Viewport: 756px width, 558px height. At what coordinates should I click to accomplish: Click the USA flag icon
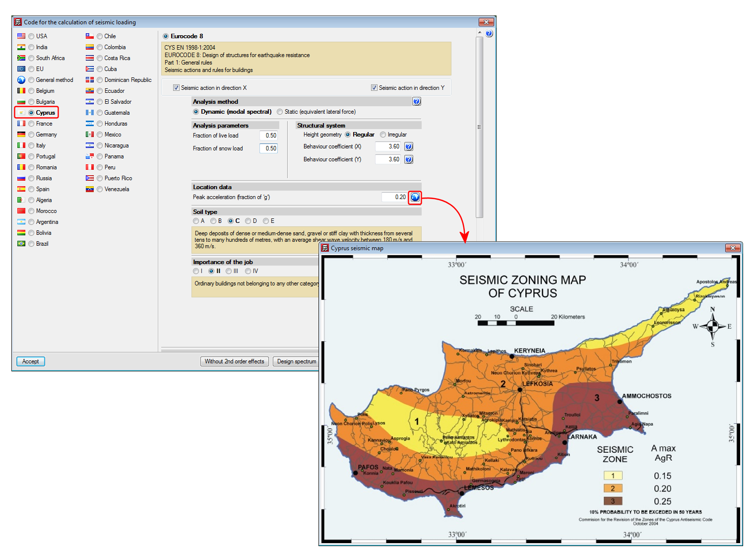21,36
